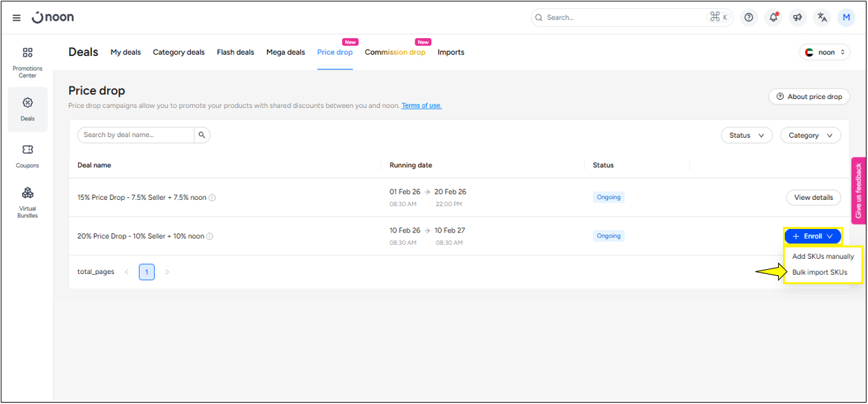Viewport: 868px width, 404px height.
Task: Click the announcements megaphone icon
Action: 798,18
